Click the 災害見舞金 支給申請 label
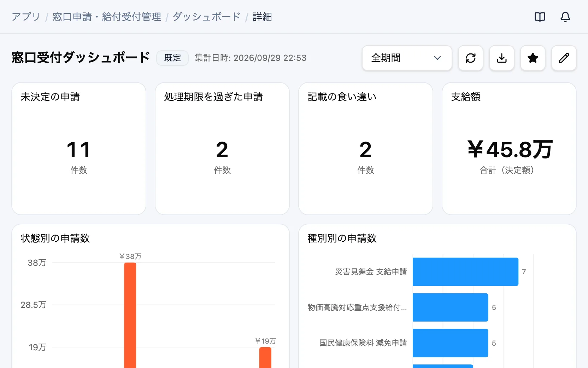 tap(371, 272)
